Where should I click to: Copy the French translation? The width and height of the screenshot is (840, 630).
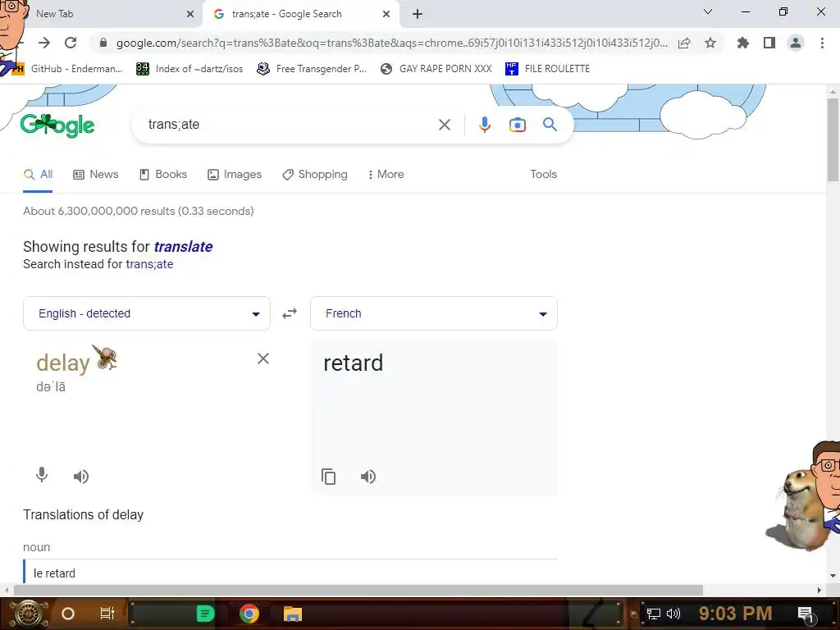click(x=328, y=477)
